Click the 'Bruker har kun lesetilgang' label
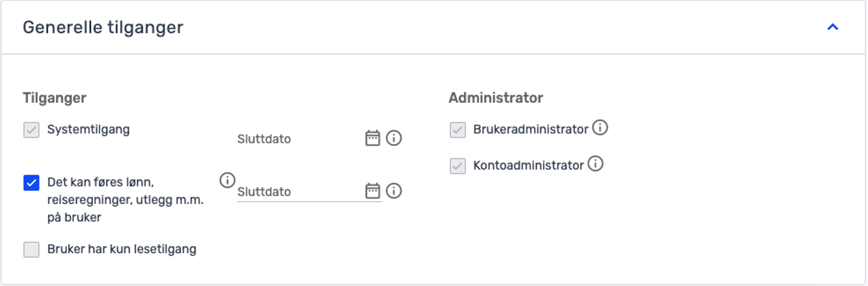Screen dimensions: 868x286 [122, 249]
